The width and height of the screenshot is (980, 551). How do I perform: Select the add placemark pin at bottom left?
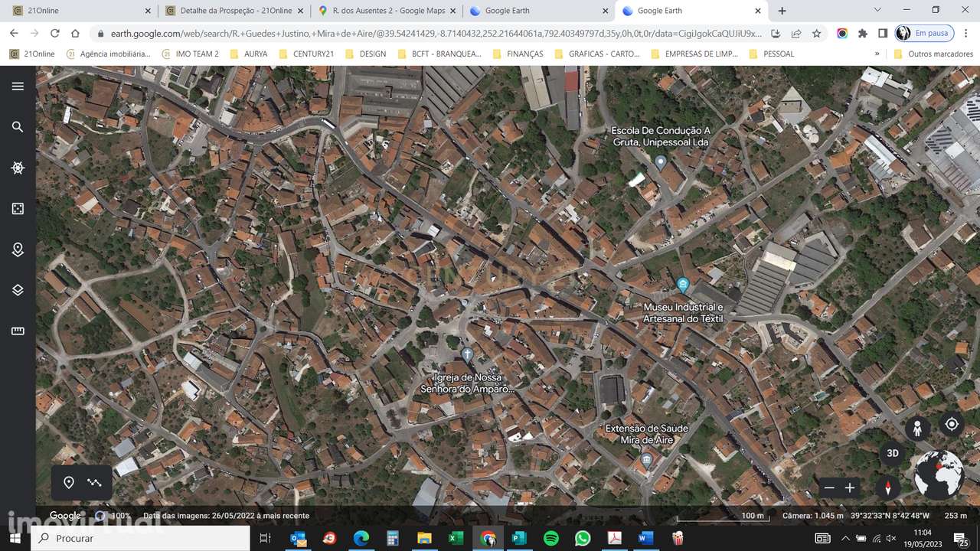[69, 482]
